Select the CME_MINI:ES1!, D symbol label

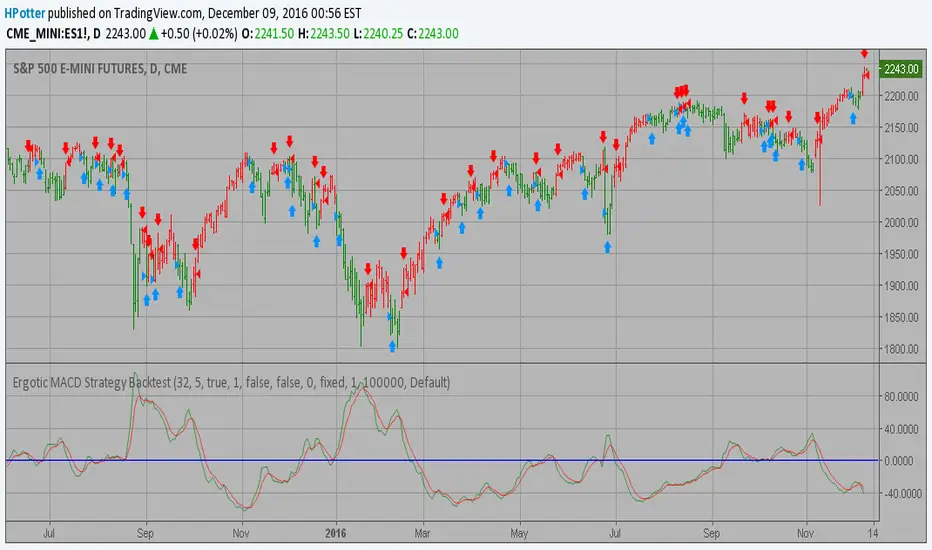tap(53, 34)
